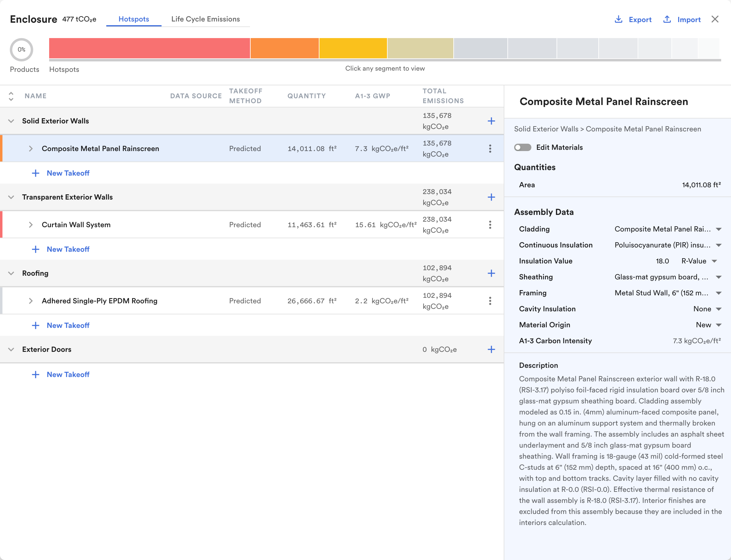Viewport: 731px width, 560px height.
Task: Select the orange hotspot bar segment
Action: [x=284, y=48]
